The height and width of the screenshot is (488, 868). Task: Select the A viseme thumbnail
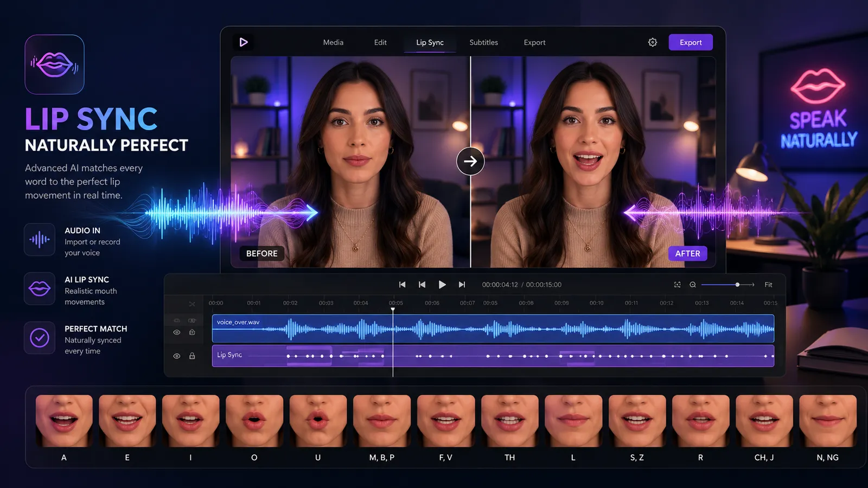coord(64,421)
